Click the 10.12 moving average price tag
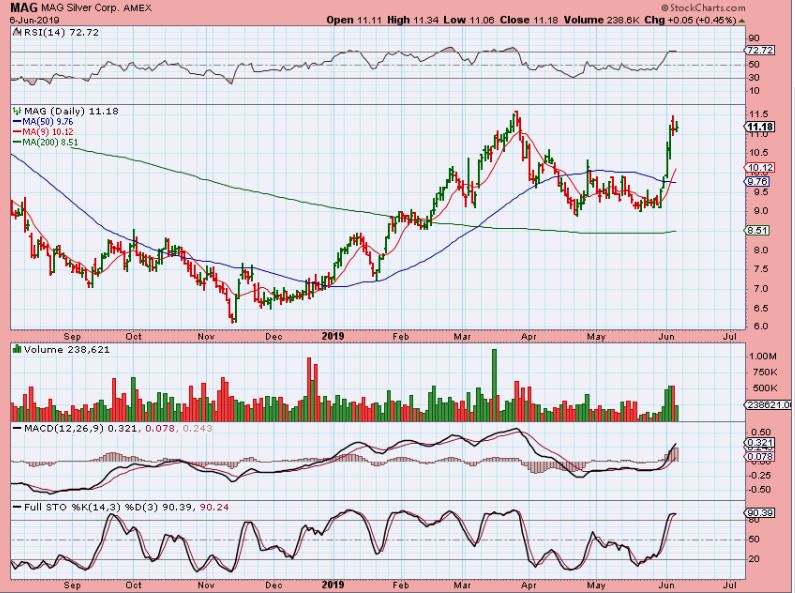This screenshot has width=795, height=593. 760,168
